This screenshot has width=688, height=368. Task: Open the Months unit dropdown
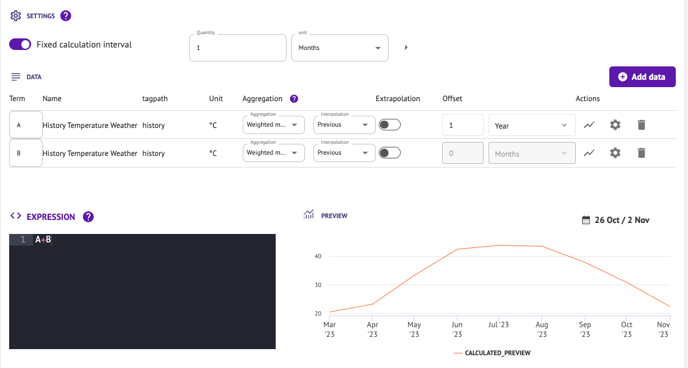click(340, 48)
